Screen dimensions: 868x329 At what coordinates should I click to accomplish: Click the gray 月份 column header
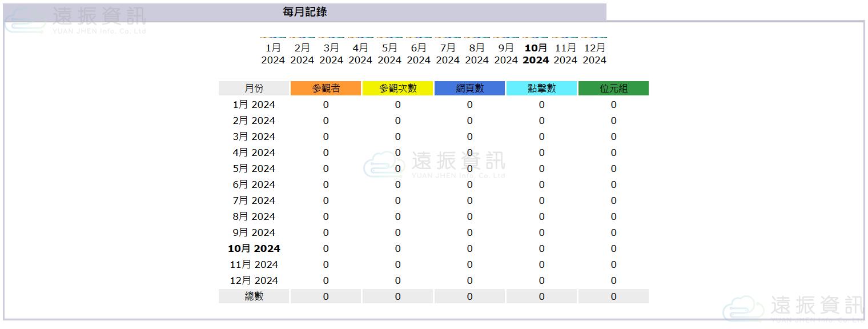pos(254,89)
